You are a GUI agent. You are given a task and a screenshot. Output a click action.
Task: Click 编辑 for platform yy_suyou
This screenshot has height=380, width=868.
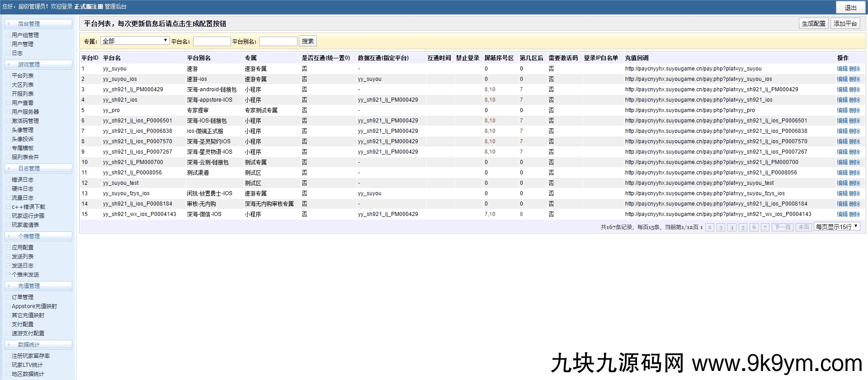[x=842, y=69]
